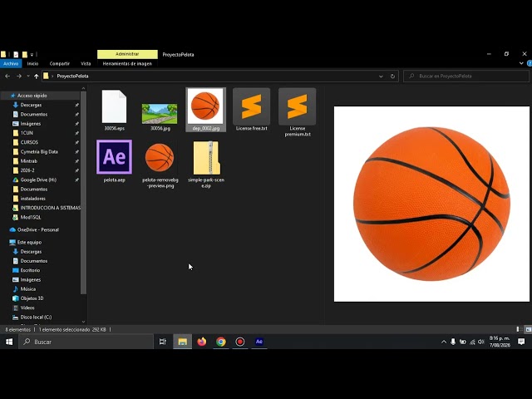
Task: Select the 30056.jpg park image thumbnail
Action: pos(160,114)
